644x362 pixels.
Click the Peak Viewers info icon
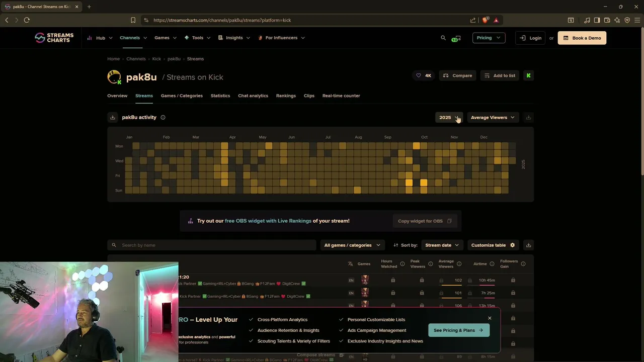(x=430, y=264)
